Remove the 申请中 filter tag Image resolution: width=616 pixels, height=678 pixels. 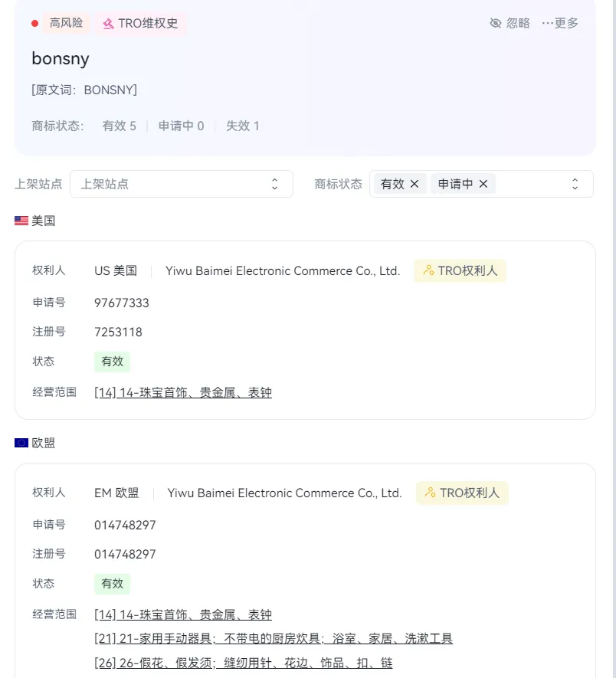[483, 184]
